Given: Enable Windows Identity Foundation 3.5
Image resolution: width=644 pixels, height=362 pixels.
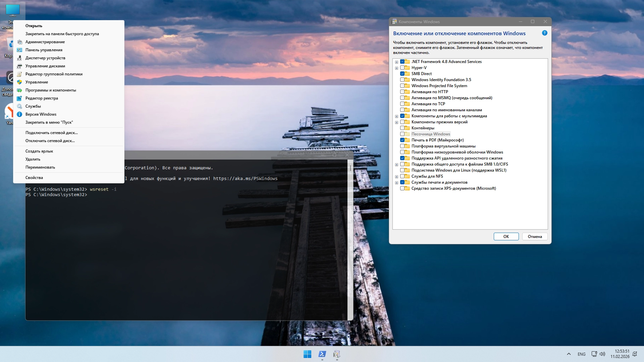Looking at the screenshot, I should click(x=402, y=79).
